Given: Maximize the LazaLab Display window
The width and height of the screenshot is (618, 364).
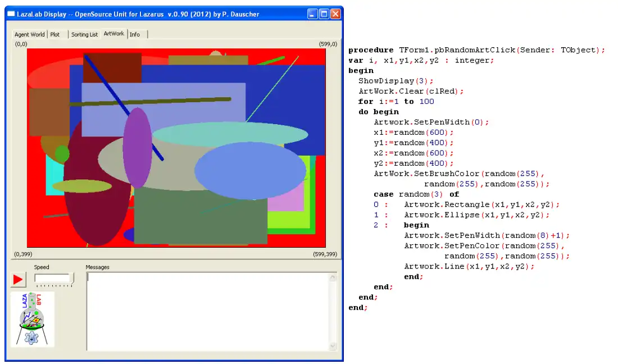Looking at the screenshot, I should tap(324, 14).
